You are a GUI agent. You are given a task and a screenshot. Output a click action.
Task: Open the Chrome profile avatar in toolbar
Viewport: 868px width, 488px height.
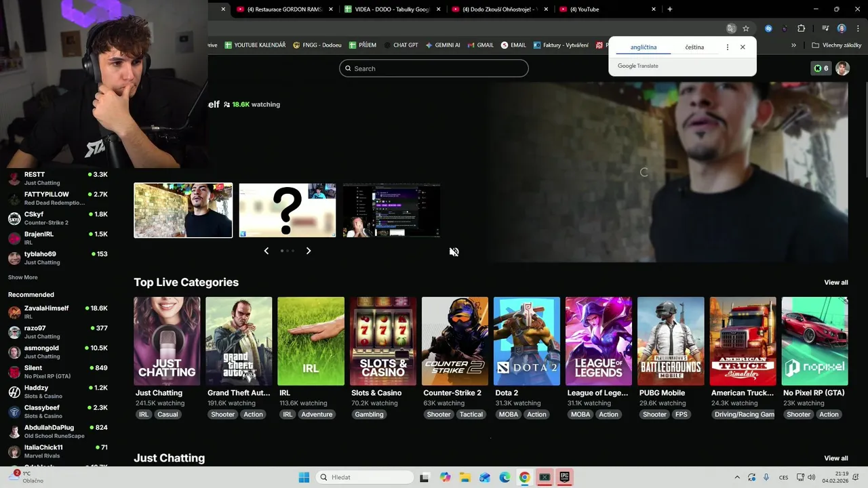[842, 28]
